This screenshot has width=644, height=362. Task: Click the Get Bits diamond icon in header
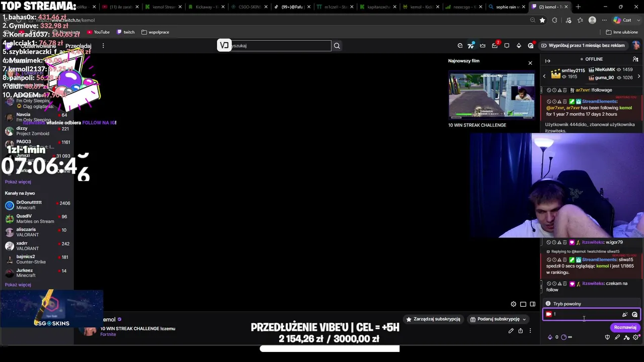tap(519, 46)
